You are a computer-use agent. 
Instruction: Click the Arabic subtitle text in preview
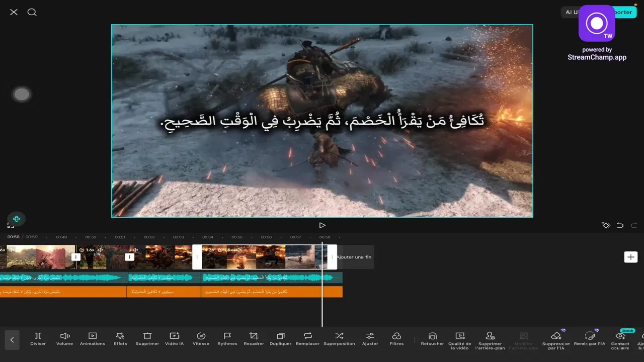322,121
